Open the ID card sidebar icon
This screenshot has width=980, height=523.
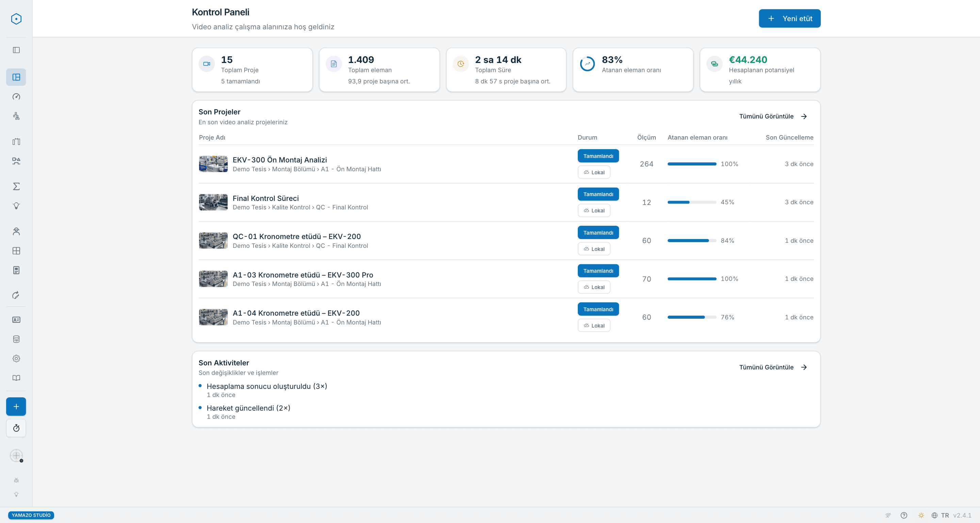16,320
